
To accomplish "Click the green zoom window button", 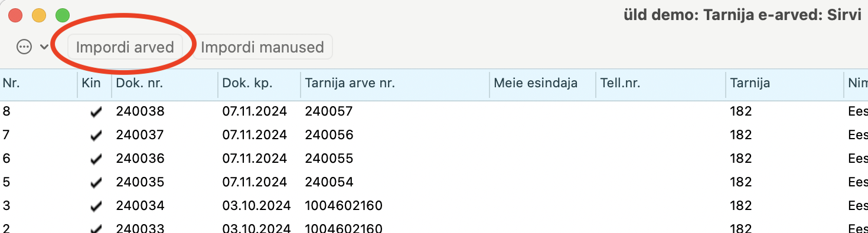I will tap(62, 16).
